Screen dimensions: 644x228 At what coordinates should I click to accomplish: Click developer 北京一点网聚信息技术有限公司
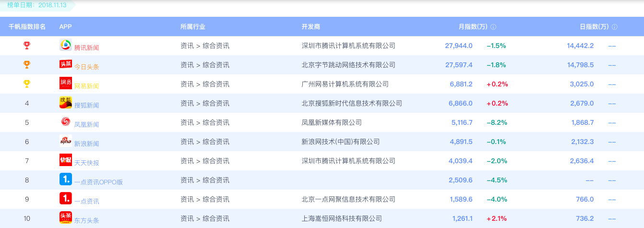point(348,199)
